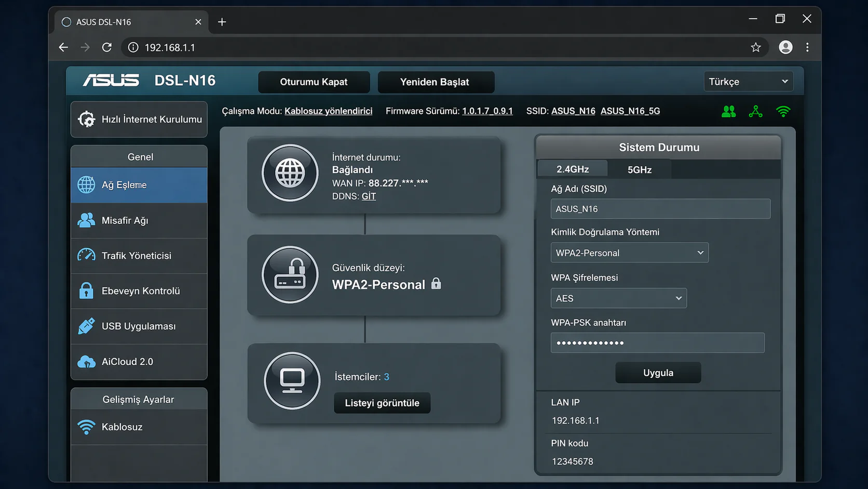Open Hızlı İnternet Kurulumu setup wizard
This screenshot has width=868, height=489.
pos(139,119)
